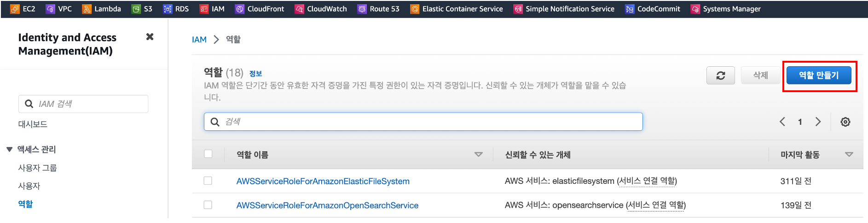868x223 pixels.
Task: Click page number 1 in pagination
Action: 800,122
